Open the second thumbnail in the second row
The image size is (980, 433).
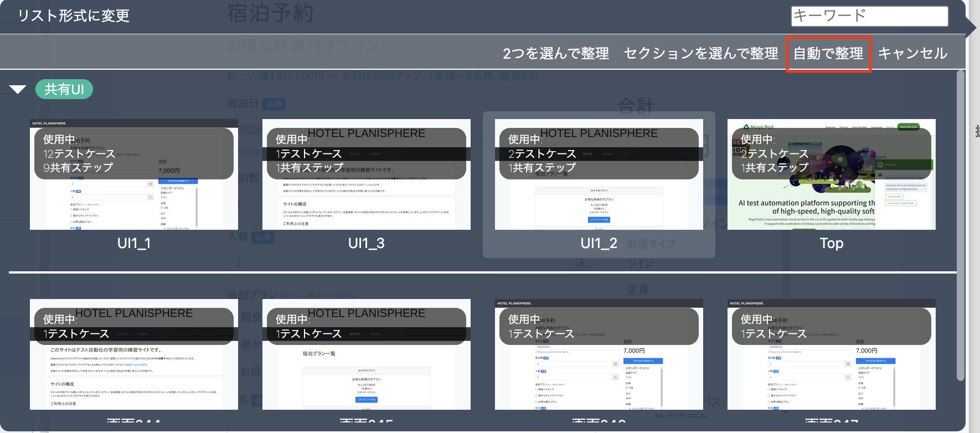pos(367,354)
